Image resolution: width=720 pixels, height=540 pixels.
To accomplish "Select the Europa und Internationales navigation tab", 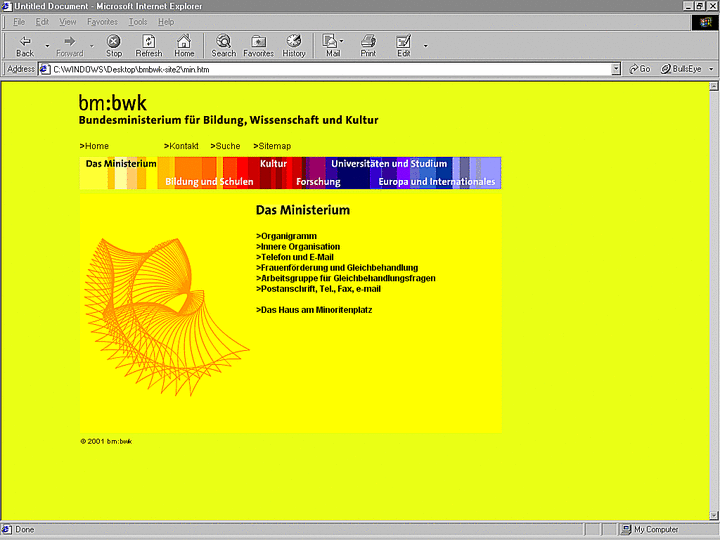I will click(x=437, y=181).
